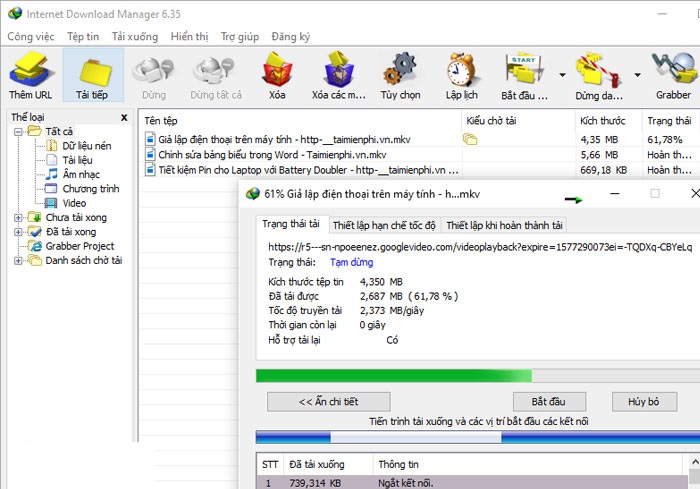Select the Âm nhạc category
Image resolution: width=700 pixels, height=489 pixels.
pyautogui.click(x=73, y=174)
